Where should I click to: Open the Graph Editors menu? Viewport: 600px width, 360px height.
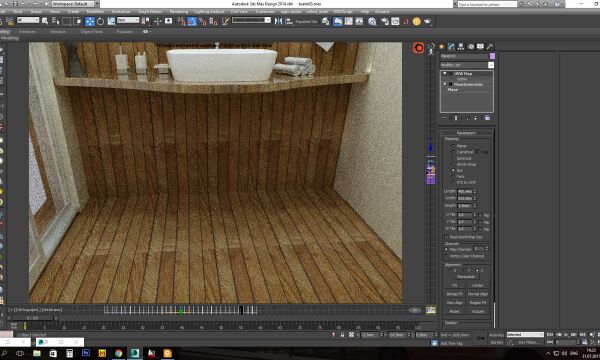tap(149, 12)
